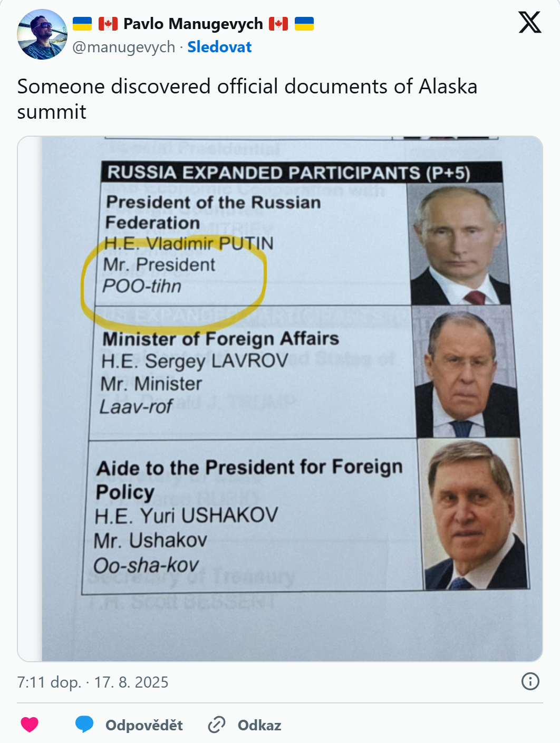Open the Pavlo Manugevych display name
The width and height of the screenshot is (560, 743).
193,24
